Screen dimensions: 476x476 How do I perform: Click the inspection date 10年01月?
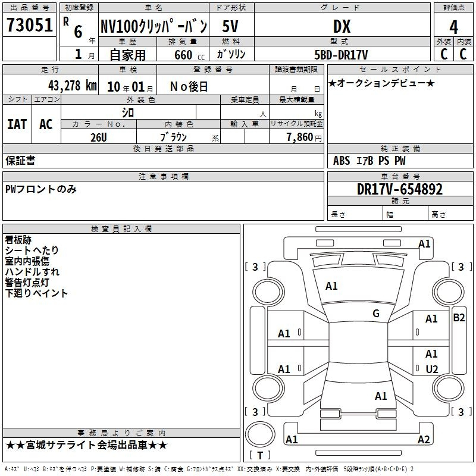130,87
